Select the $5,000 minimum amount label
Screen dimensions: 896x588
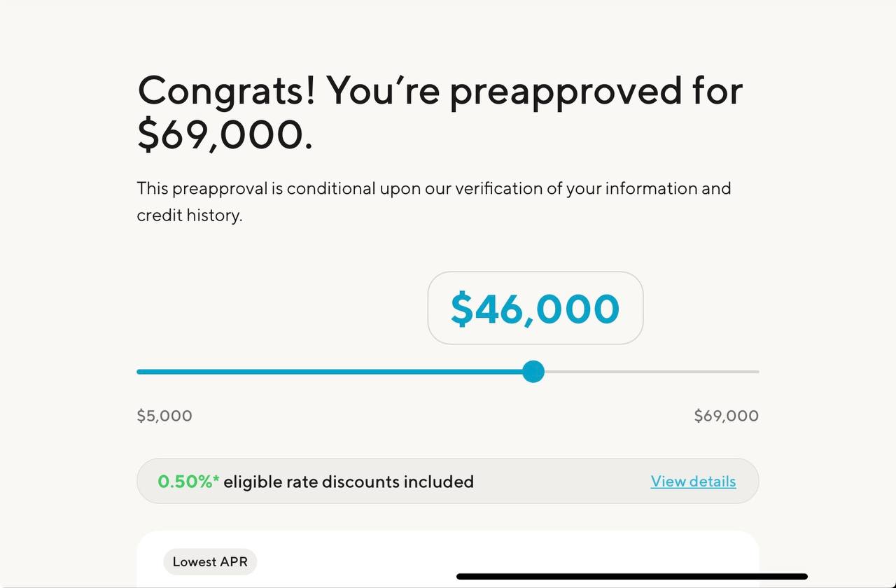164,416
